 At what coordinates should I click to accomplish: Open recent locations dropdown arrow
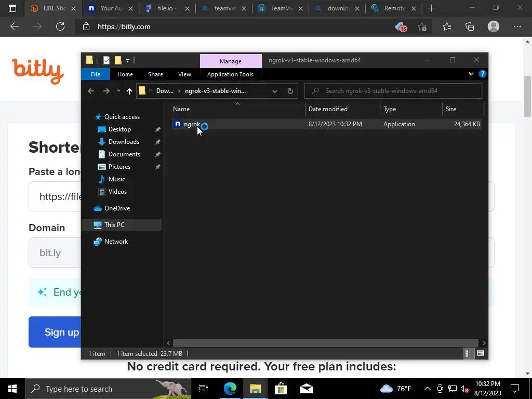click(x=118, y=91)
